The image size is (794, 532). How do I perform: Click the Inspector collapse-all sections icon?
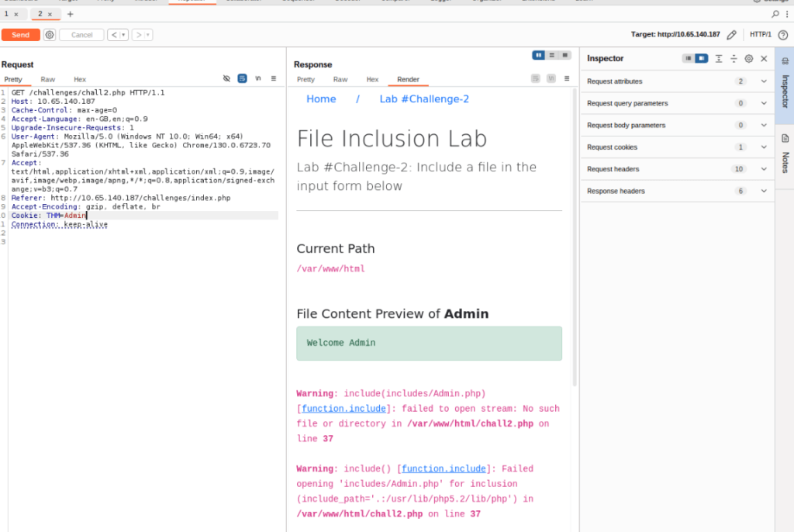coord(734,59)
